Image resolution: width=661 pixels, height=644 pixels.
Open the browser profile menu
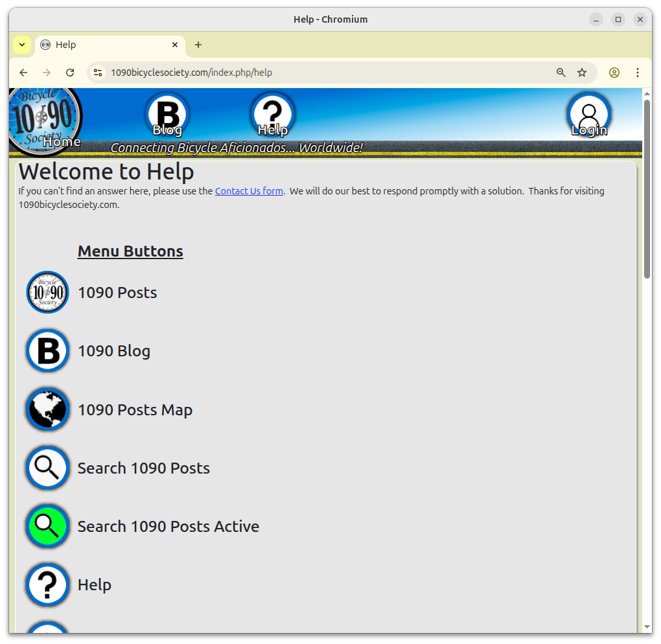614,73
